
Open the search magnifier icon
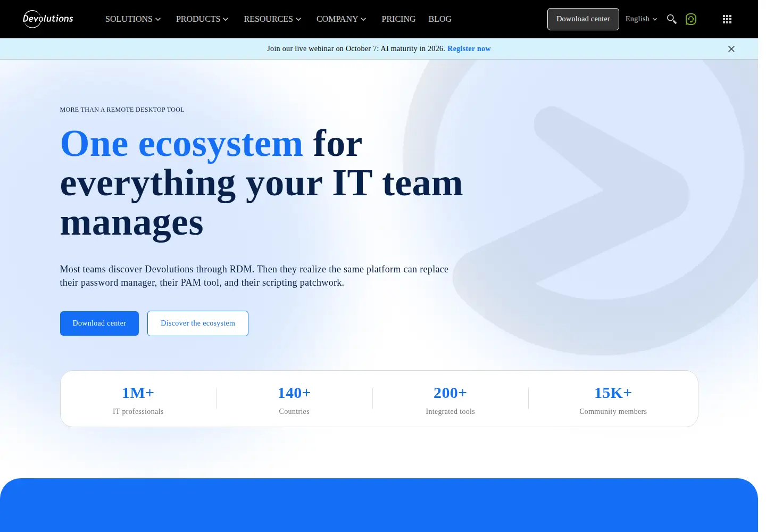(672, 19)
